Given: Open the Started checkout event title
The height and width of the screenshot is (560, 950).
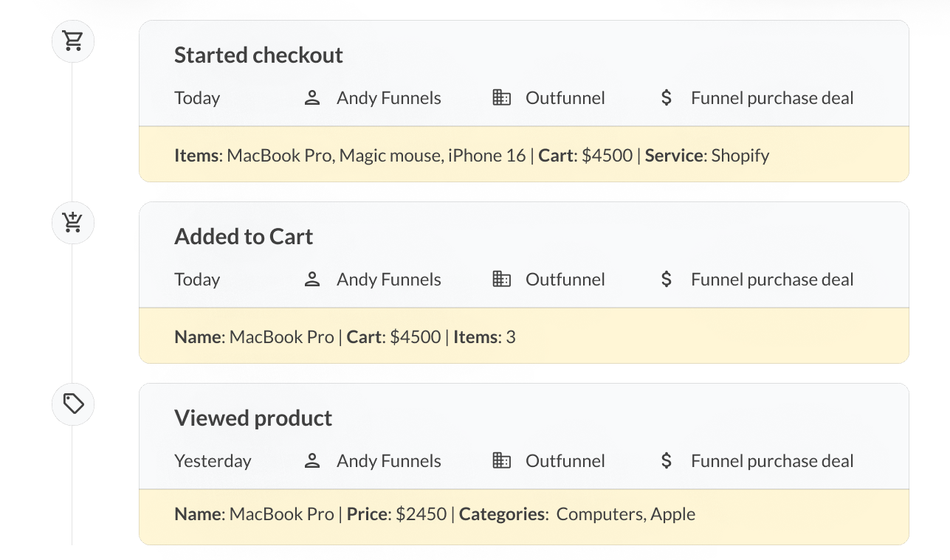Looking at the screenshot, I should pyautogui.click(x=258, y=55).
